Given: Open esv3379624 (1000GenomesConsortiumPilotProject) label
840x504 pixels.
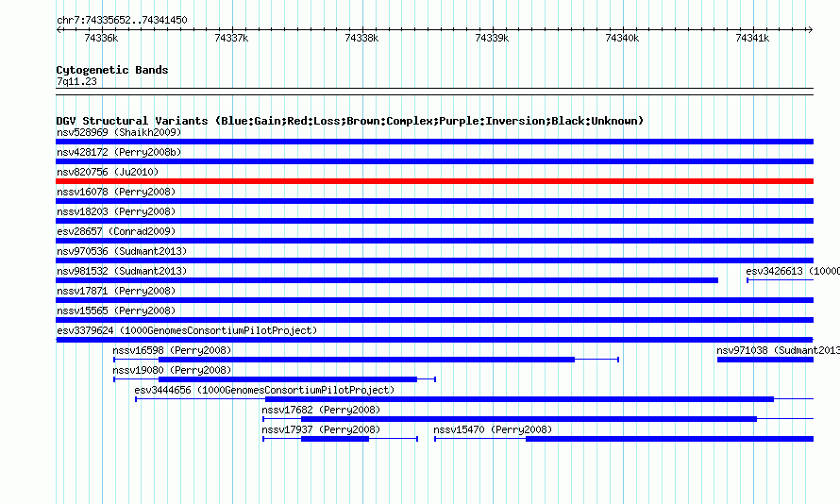Looking at the screenshot, I should point(187,330).
